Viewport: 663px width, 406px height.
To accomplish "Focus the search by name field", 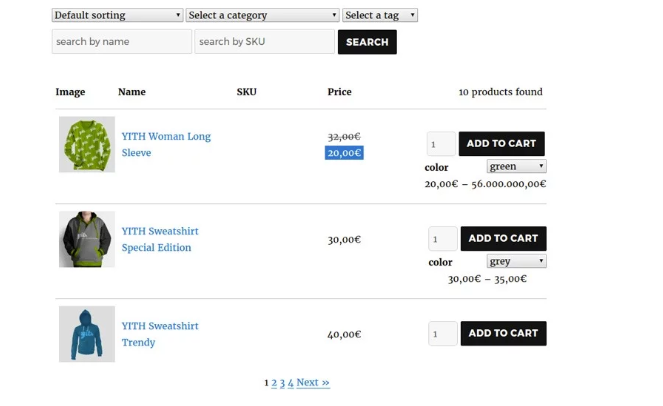I will [122, 41].
